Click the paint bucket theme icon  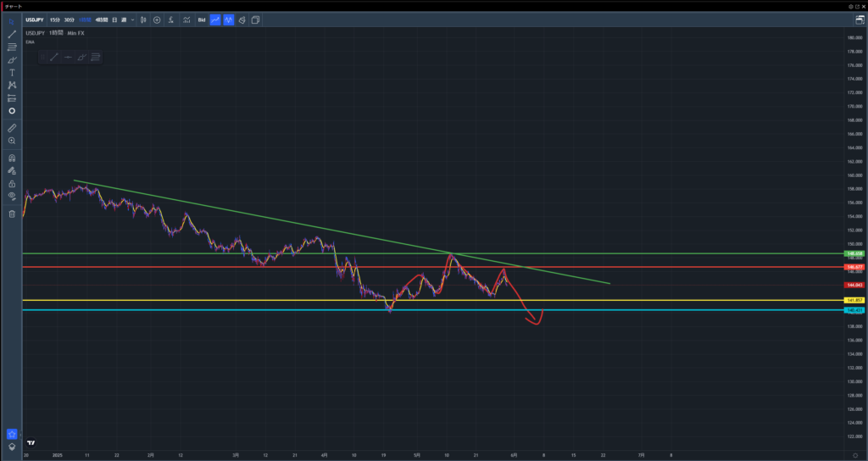click(242, 20)
